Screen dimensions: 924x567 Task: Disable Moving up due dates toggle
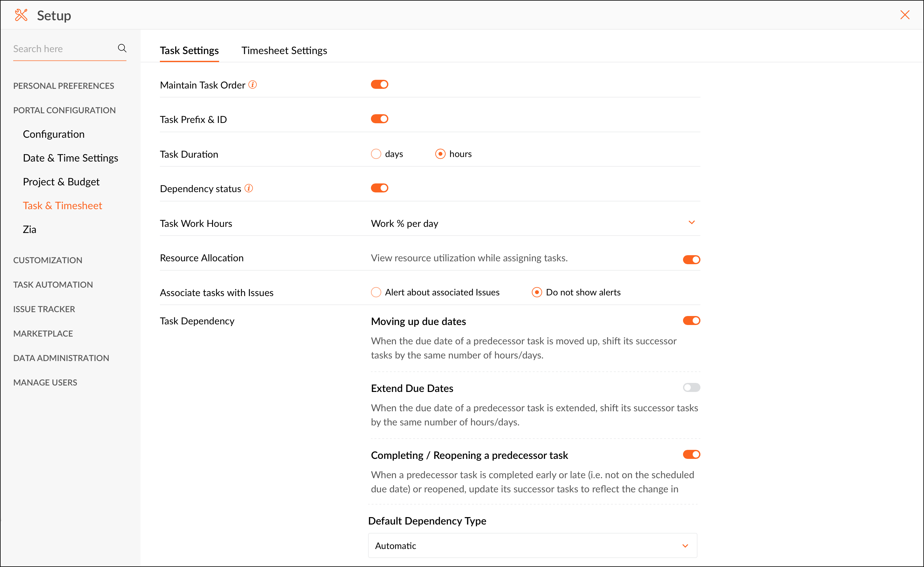tap(691, 321)
